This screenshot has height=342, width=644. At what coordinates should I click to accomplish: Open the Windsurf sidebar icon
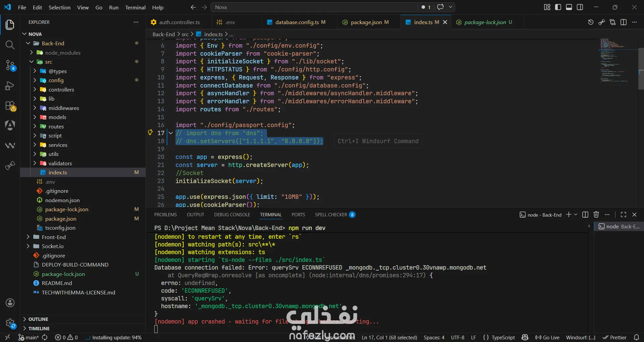coord(10,145)
